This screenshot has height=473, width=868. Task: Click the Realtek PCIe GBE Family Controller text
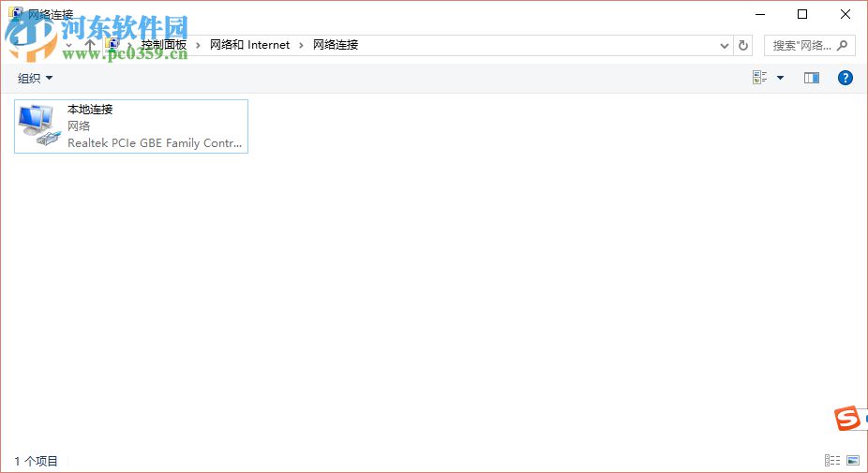(155, 142)
